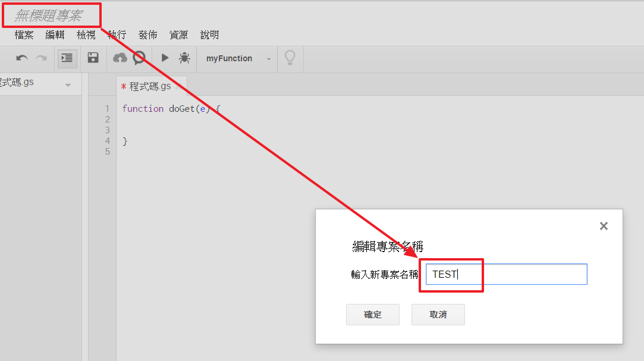Click the 無標題專案 project title
Viewport: 644px width, 361px height.
[x=49, y=16]
